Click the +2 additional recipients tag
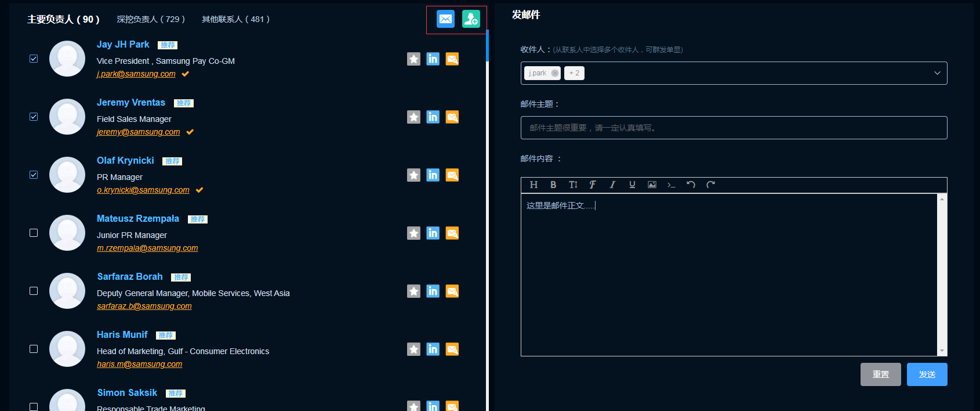Image resolution: width=980 pixels, height=411 pixels. tap(574, 73)
